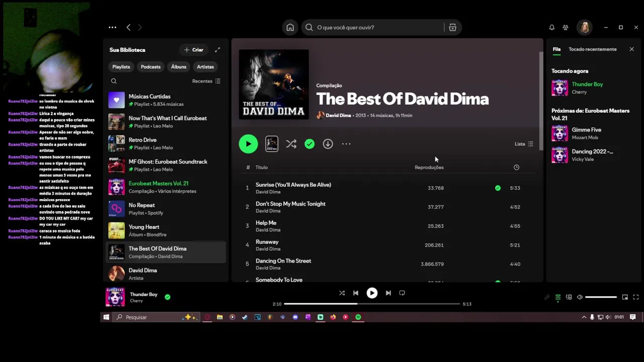
Task: Toggle shuffle for the album
Action: (291, 144)
